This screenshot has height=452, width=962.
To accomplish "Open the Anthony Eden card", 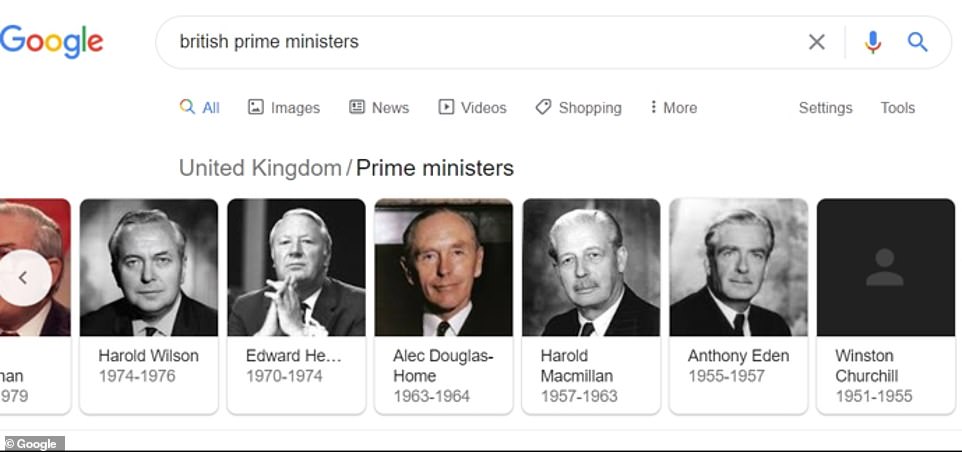I will coord(738,305).
